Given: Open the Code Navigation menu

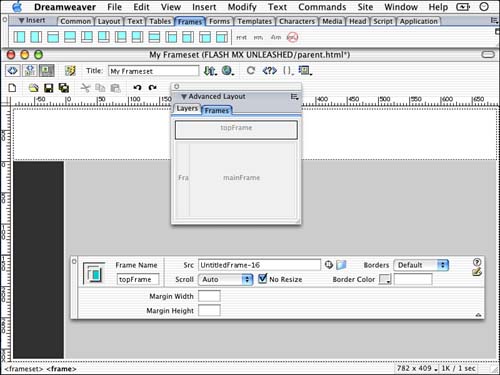Looking at the screenshot, I should coord(288,71).
